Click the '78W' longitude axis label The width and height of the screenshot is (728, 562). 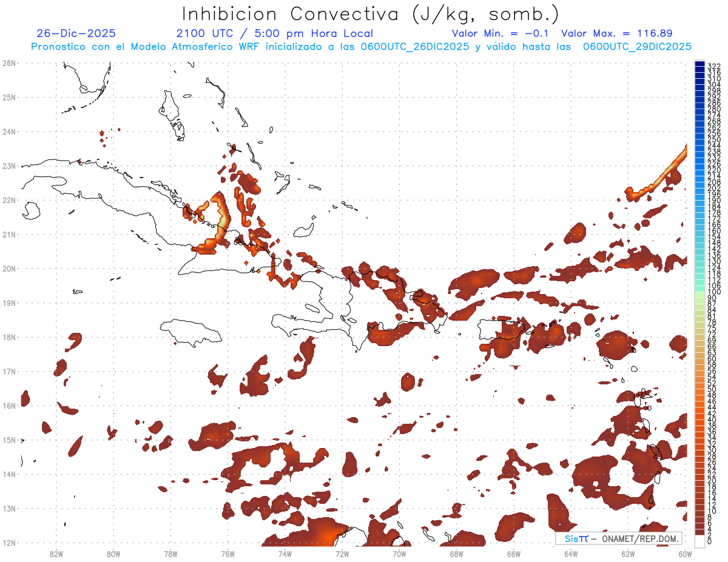pos(170,554)
